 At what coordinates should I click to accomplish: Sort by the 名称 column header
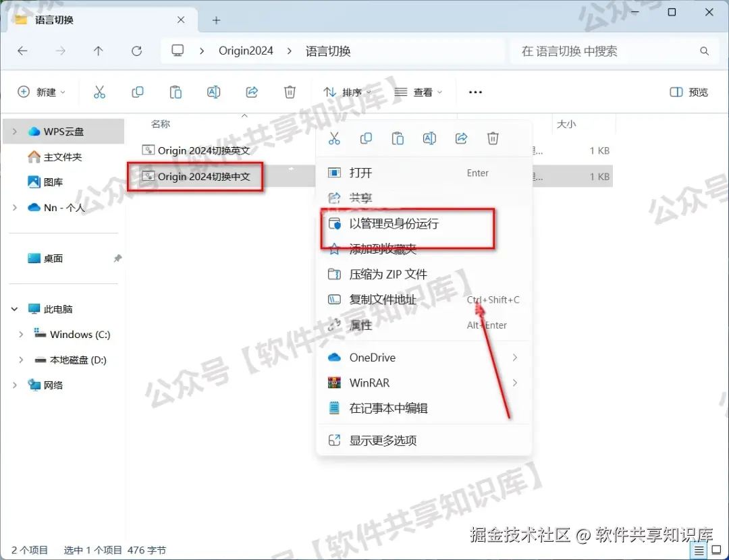[x=161, y=124]
